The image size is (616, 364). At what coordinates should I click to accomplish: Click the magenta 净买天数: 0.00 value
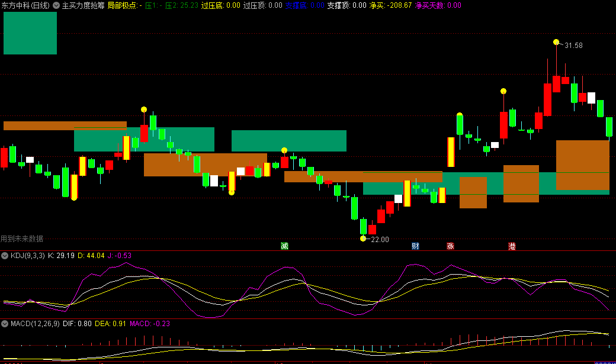(x=438, y=5)
